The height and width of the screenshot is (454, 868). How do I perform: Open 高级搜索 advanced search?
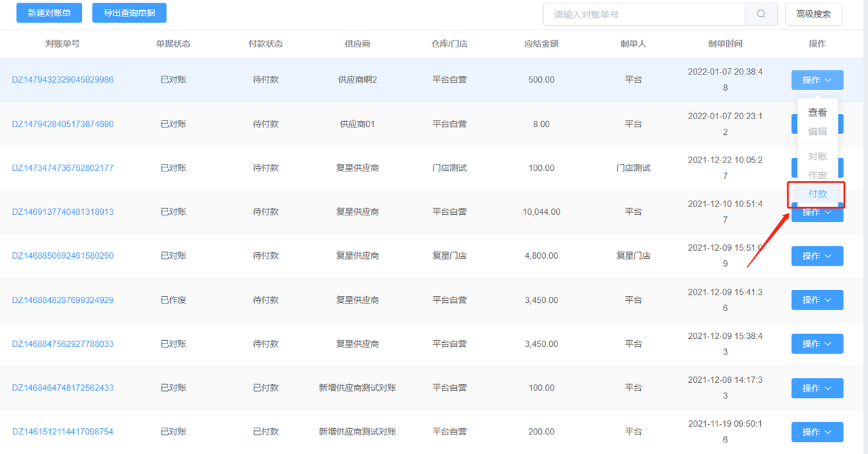pos(814,14)
